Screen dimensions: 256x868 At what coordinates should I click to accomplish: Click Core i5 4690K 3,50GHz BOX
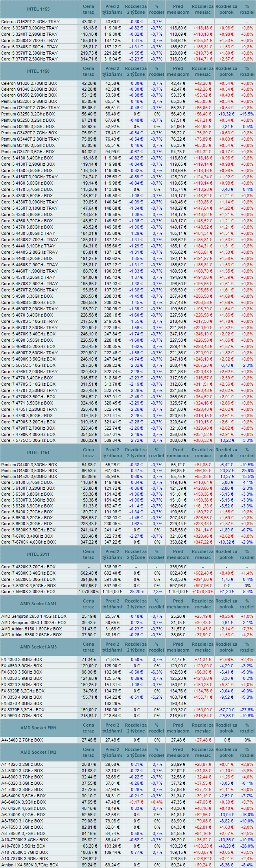point(28,359)
